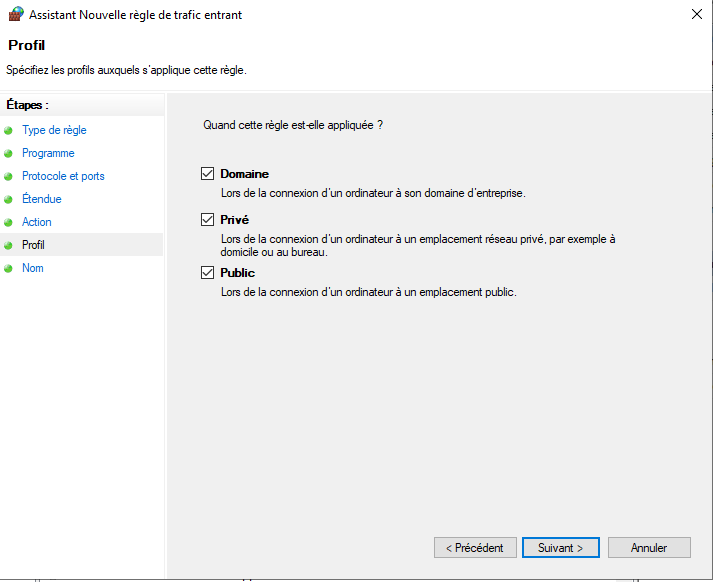Uncheck the Privé profile checkbox

pos(207,220)
